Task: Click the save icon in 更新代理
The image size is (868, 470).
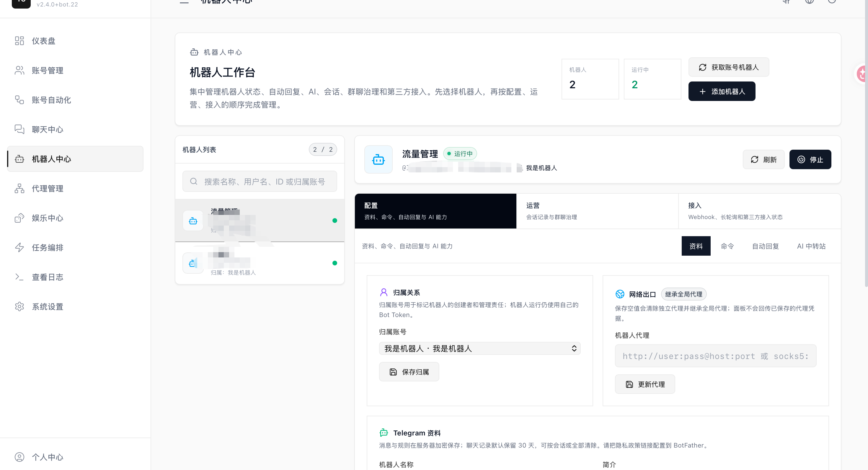Action: [x=629, y=384]
